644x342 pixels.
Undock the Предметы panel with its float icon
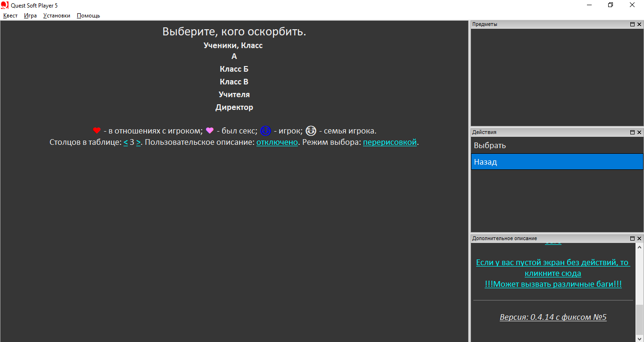pos(632,25)
